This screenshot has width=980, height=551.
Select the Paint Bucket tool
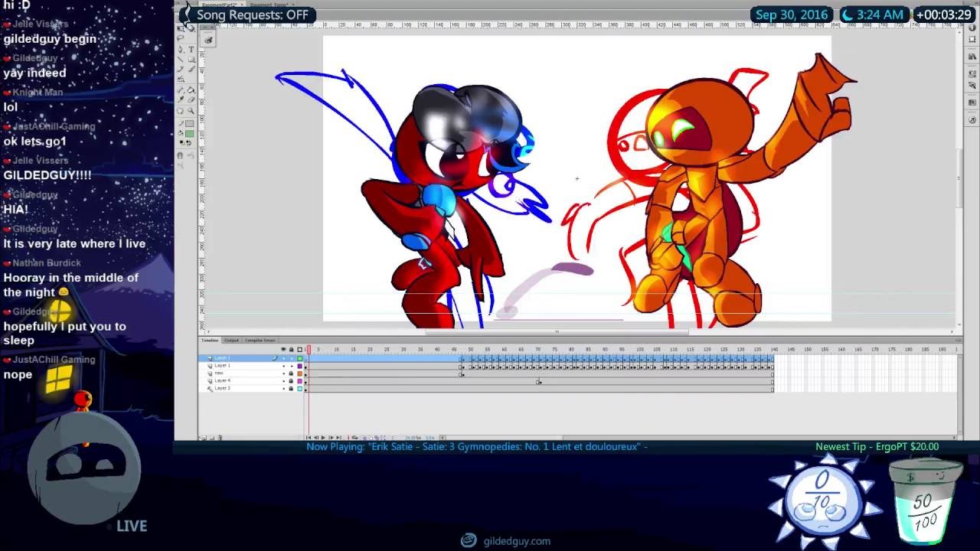pos(191,90)
